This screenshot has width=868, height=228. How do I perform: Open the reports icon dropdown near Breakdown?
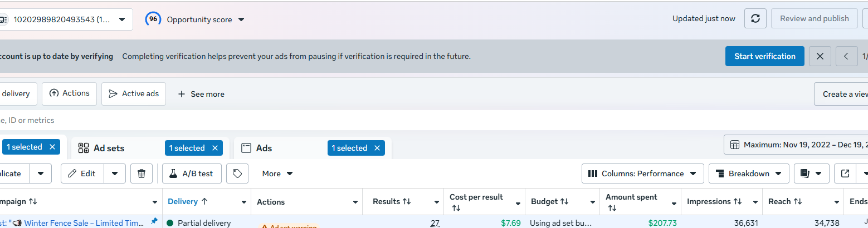(x=811, y=174)
